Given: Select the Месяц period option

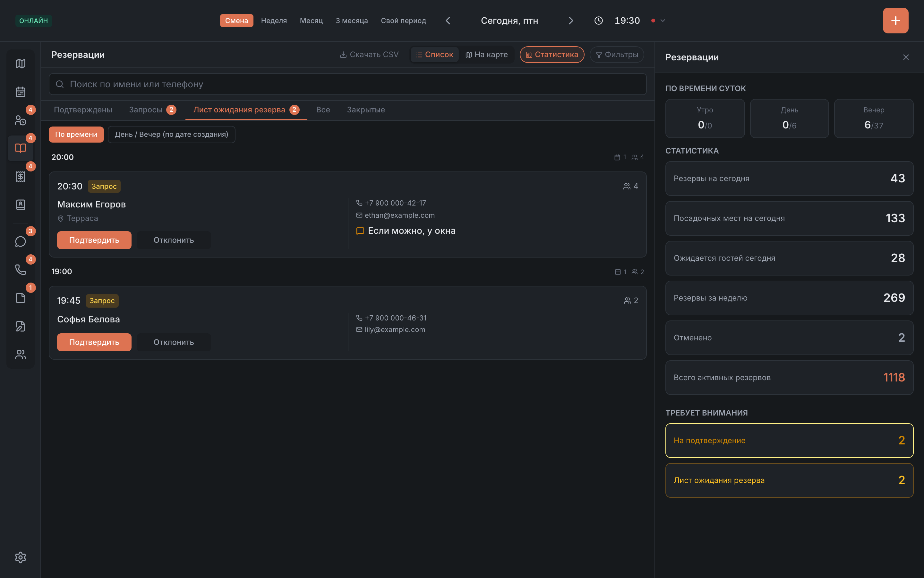Looking at the screenshot, I should click(x=311, y=21).
